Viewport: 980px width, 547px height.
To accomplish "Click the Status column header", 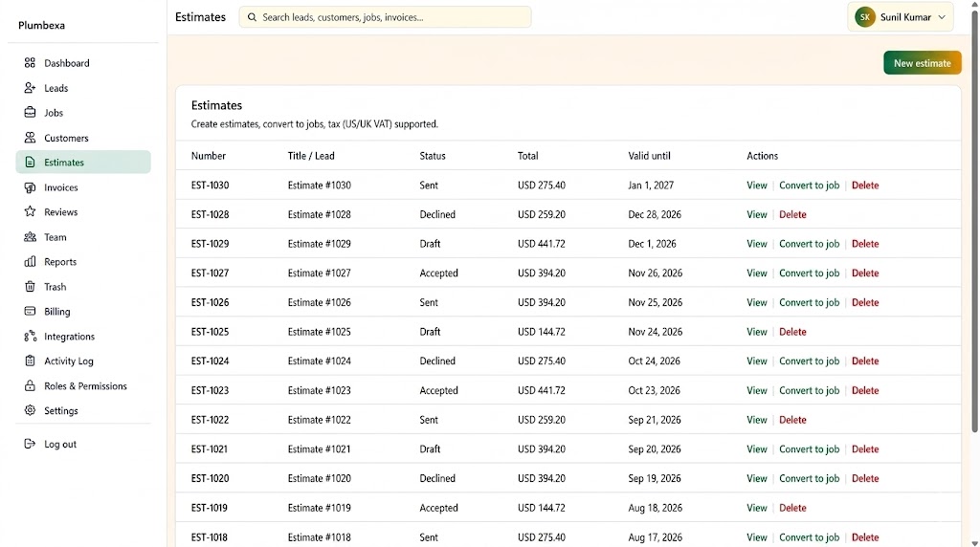I will (x=433, y=156).
